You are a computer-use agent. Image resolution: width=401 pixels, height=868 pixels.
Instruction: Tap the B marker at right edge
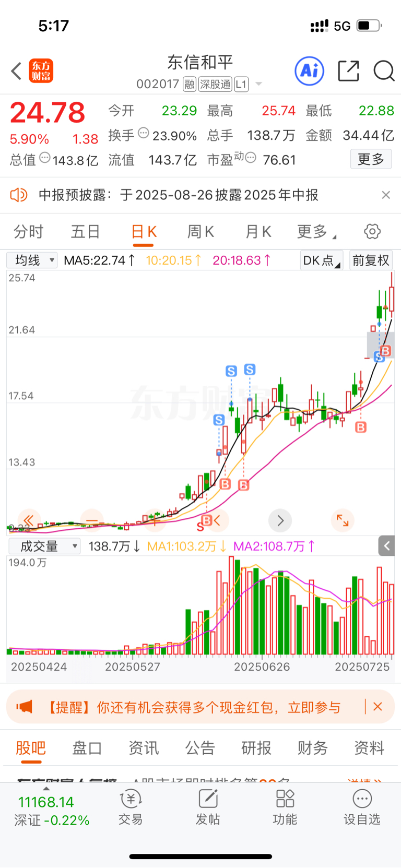(x=386, y=350)
